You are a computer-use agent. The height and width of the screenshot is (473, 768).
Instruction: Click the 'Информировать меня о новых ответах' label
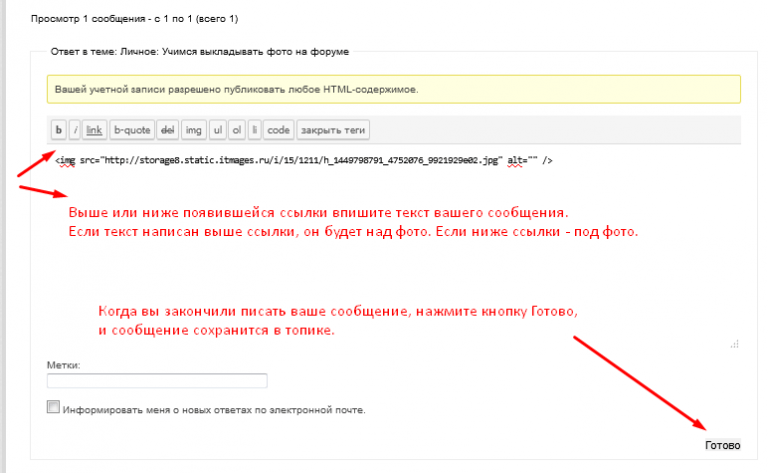click(x=213, y=410)
